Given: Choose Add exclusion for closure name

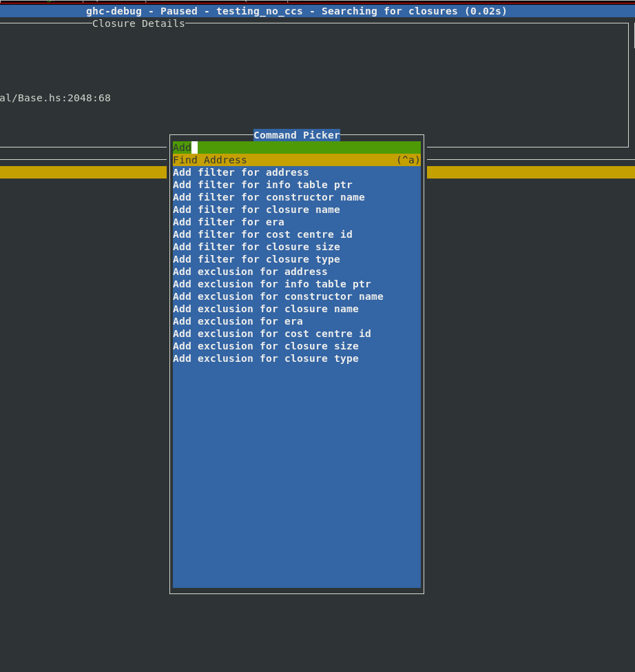Looking at the screenshot, I should 266,309.
